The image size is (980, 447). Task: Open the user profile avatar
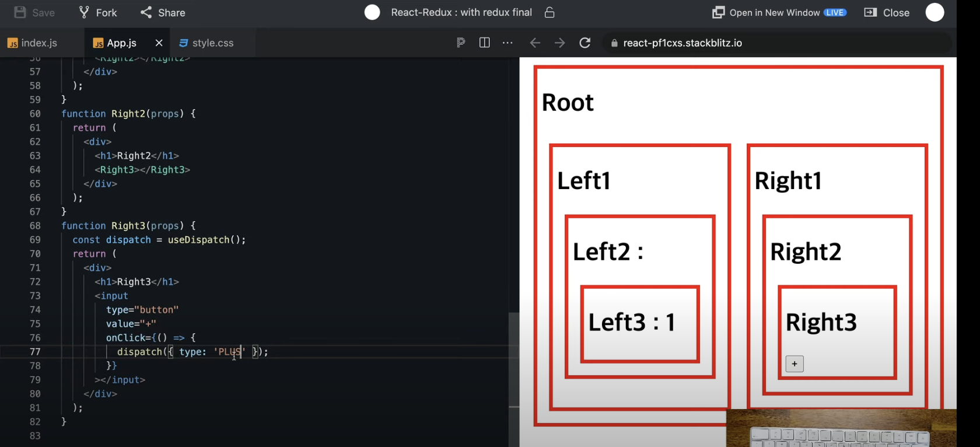[935, 12]
